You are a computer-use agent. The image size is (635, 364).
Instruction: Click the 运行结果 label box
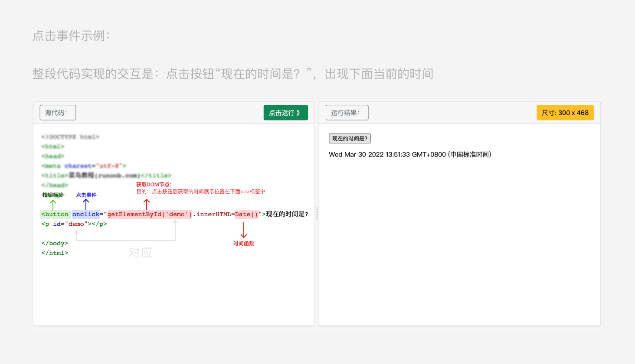[347, 113]
